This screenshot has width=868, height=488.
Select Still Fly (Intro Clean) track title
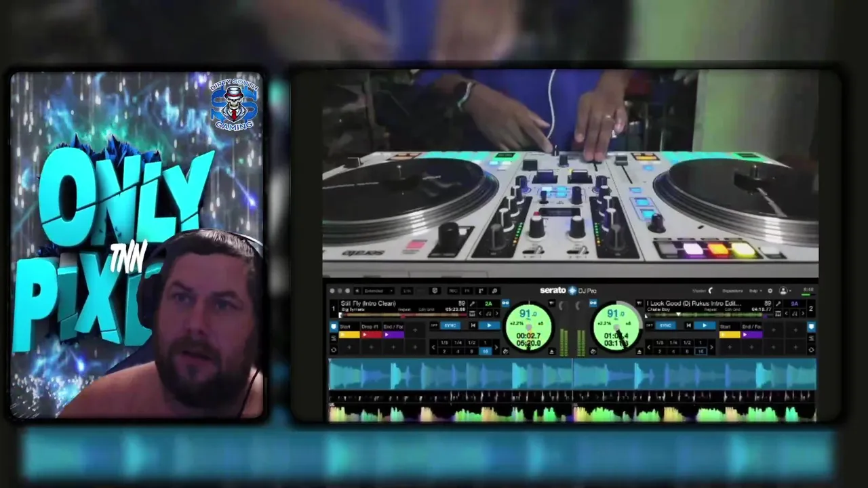(x=368, y=304)
